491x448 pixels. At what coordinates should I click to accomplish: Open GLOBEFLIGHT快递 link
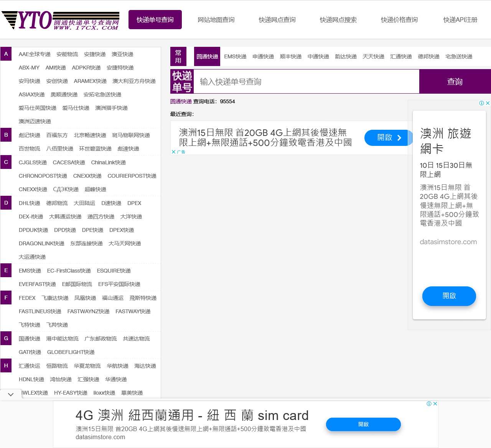[71, 352]
